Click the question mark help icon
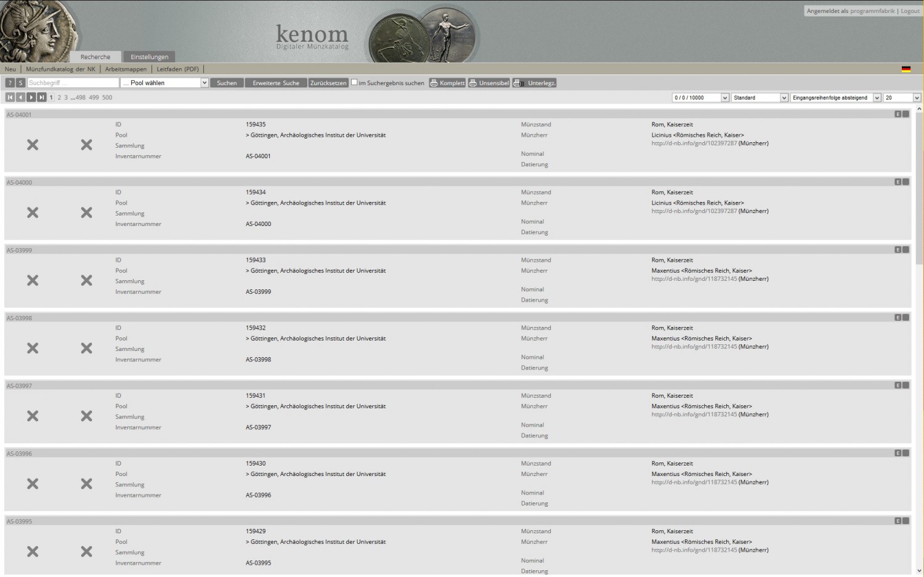924x577 pixels. [10, 83]
